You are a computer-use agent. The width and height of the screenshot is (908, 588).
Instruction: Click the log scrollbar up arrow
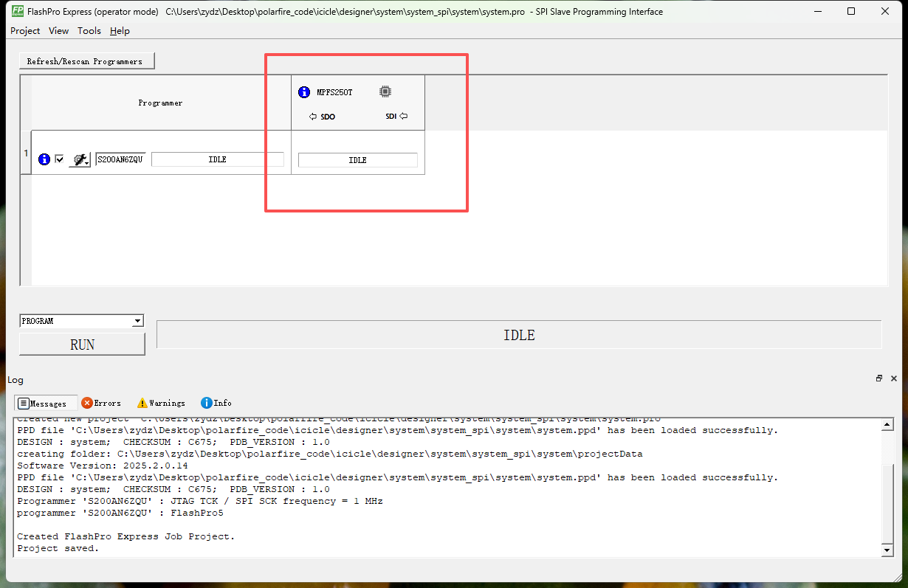click(887, 423)
